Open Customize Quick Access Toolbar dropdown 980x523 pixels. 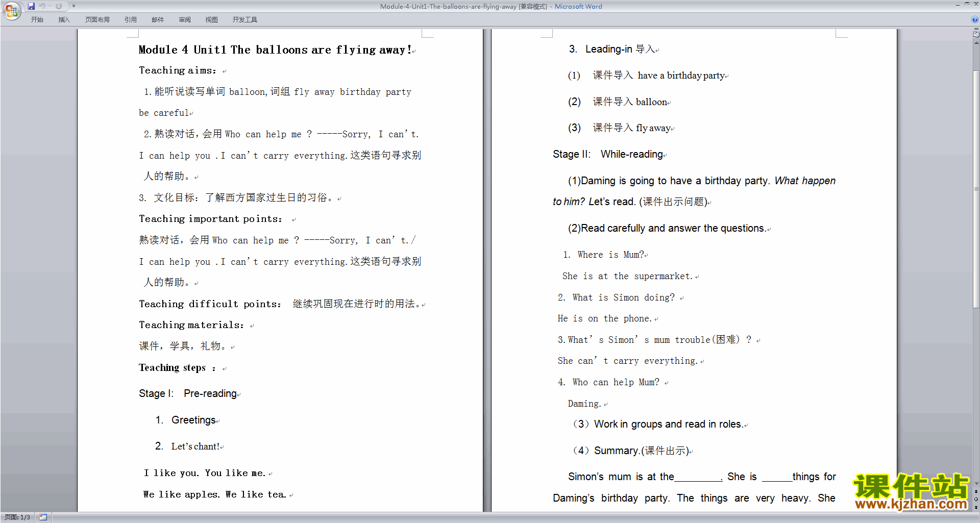tap(73, 6)
